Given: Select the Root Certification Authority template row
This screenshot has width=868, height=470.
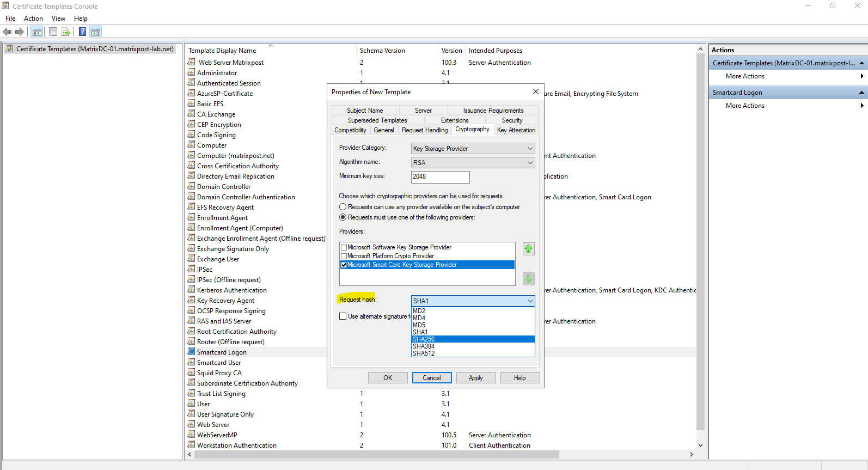Looking at the screenshot, I should point(236,332).
